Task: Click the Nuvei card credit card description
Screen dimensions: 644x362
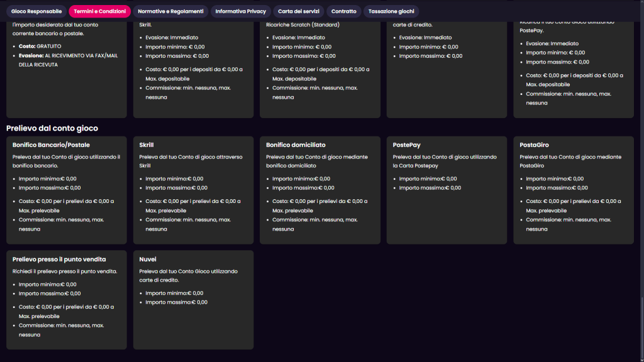Action: (188, 275)
